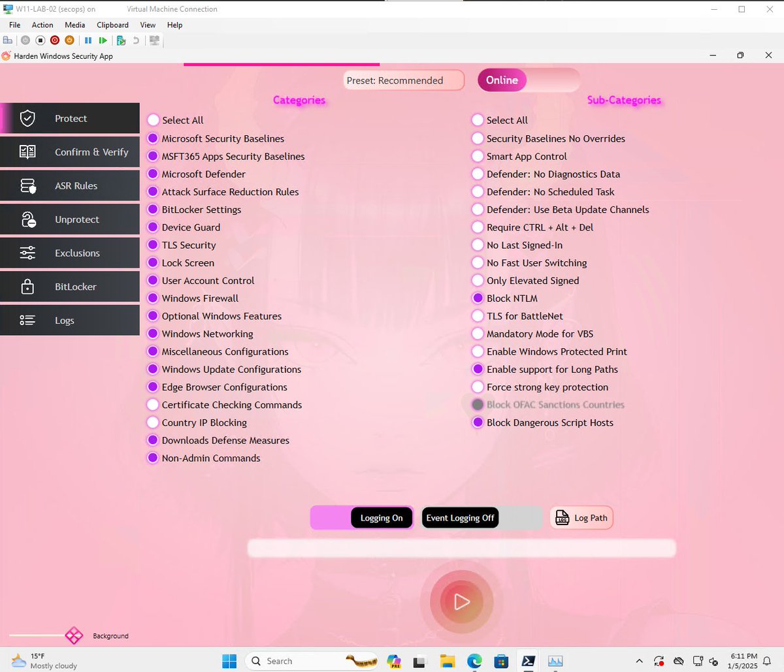The width and height of the screenshot is (784, 672).
Task: Reset the VM using the green arrow icon
Action: tap(103, 40)
